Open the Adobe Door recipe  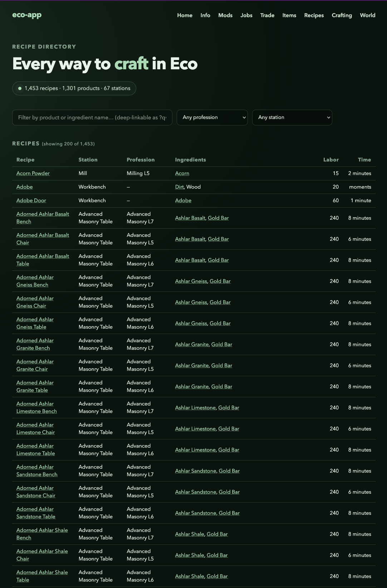point(31,200)
